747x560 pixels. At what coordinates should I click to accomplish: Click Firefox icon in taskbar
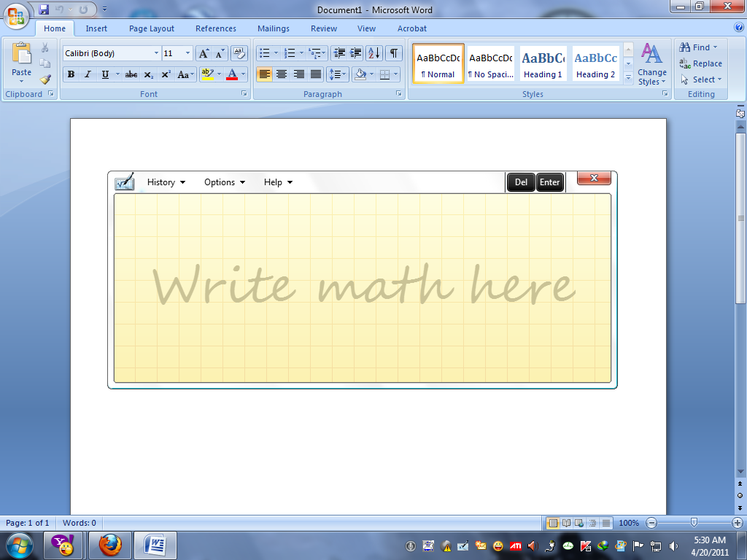pyautogui.click(x=111, y=545)
